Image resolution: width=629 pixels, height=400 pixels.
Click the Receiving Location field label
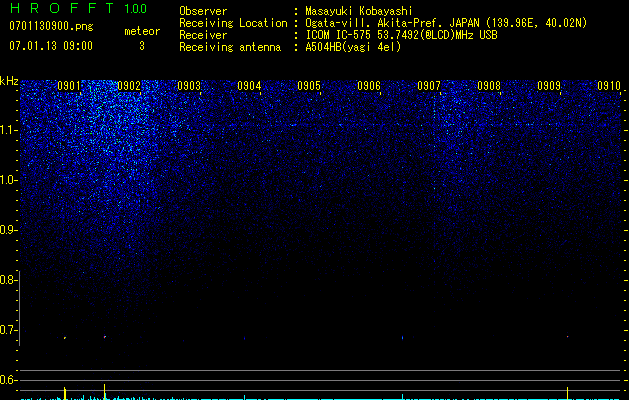point(233,23)
